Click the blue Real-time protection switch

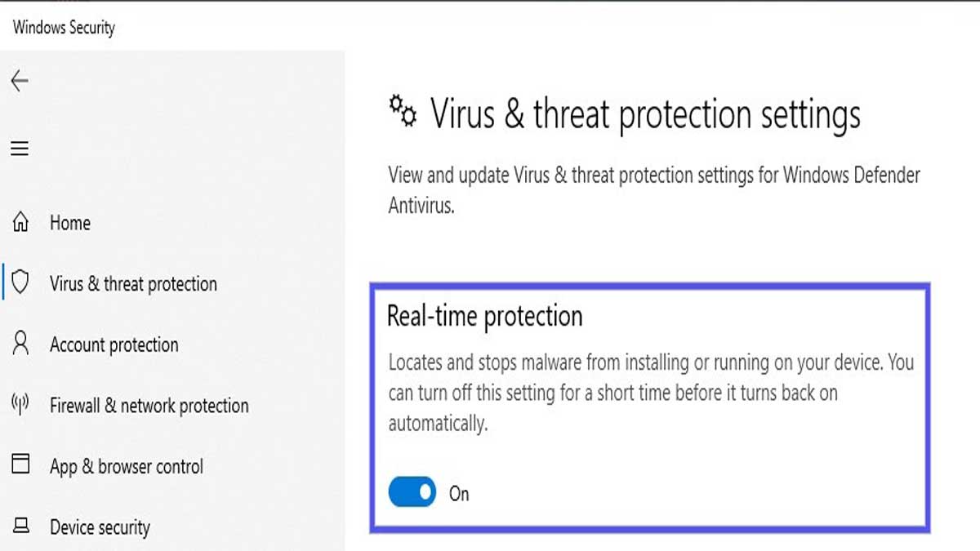[412, 493]
